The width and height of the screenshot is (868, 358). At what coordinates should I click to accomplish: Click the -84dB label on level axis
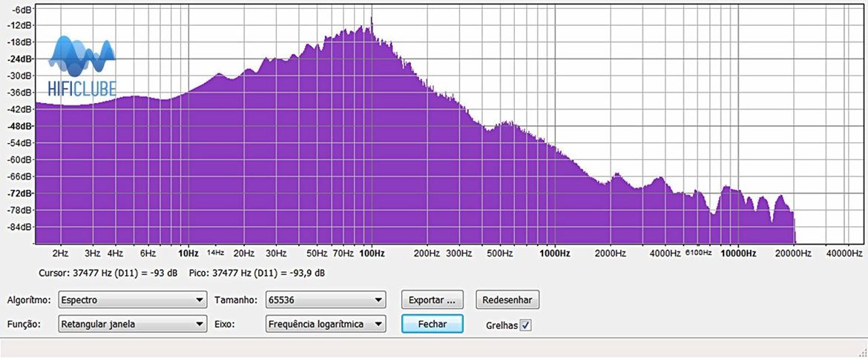[x=21, y=227]
